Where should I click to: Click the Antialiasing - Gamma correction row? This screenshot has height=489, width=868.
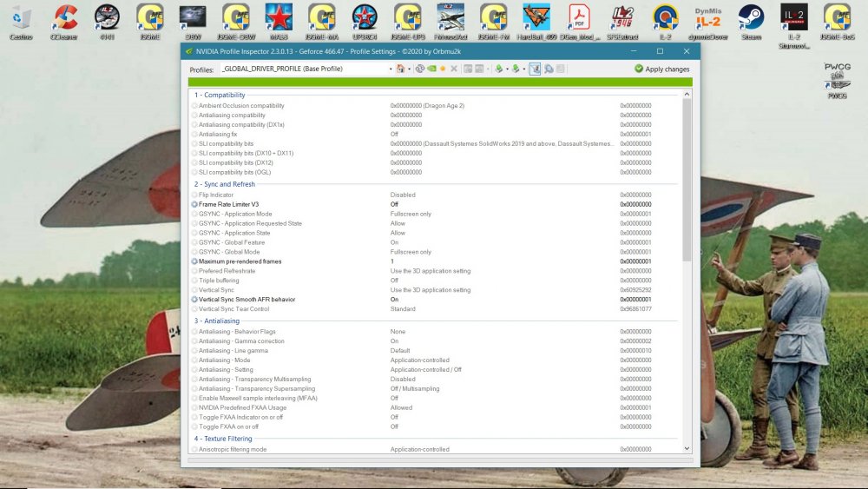[435, 341]
